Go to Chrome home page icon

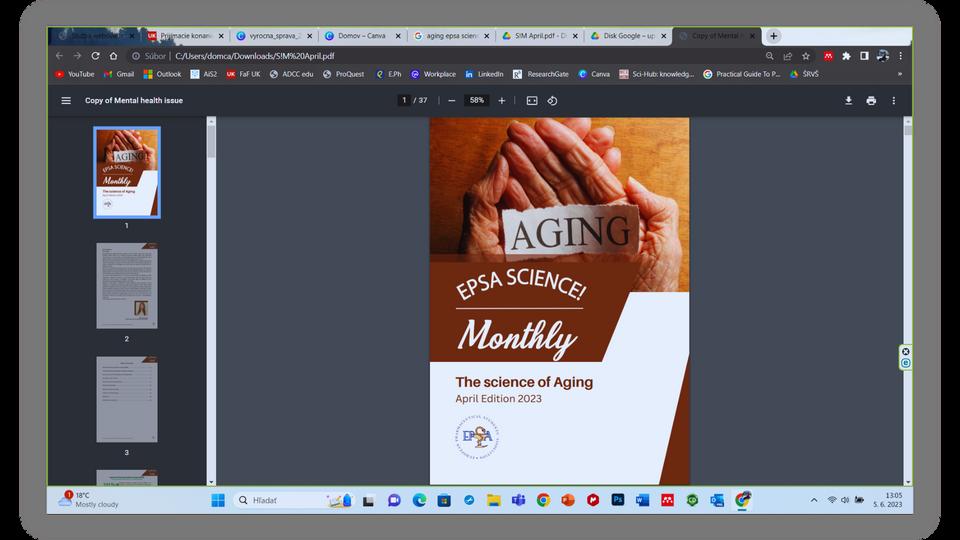pyautogui.click(x=113, y=56)
